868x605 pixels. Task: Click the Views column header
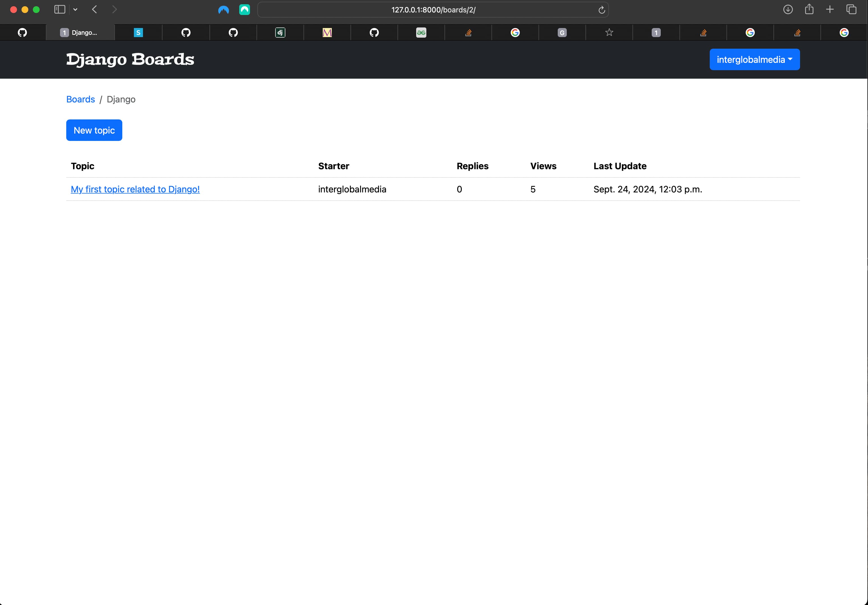543,166
